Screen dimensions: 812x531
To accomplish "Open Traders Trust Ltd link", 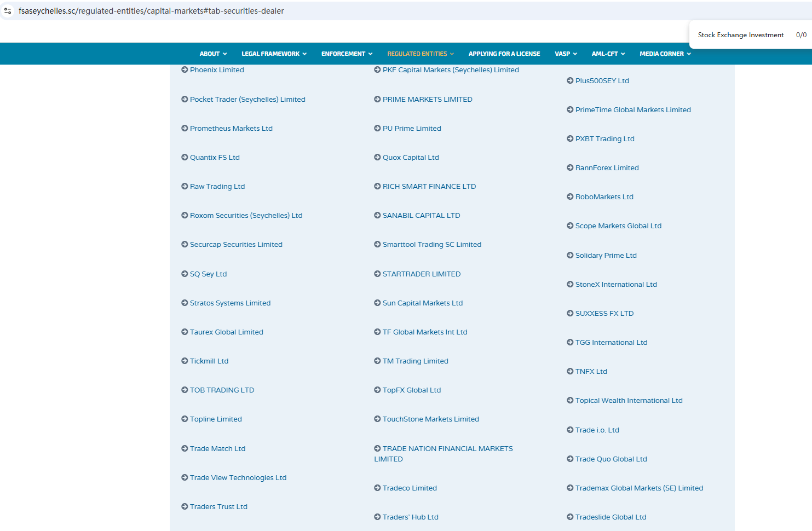I will pyautogui.click(x=218, y=506).
